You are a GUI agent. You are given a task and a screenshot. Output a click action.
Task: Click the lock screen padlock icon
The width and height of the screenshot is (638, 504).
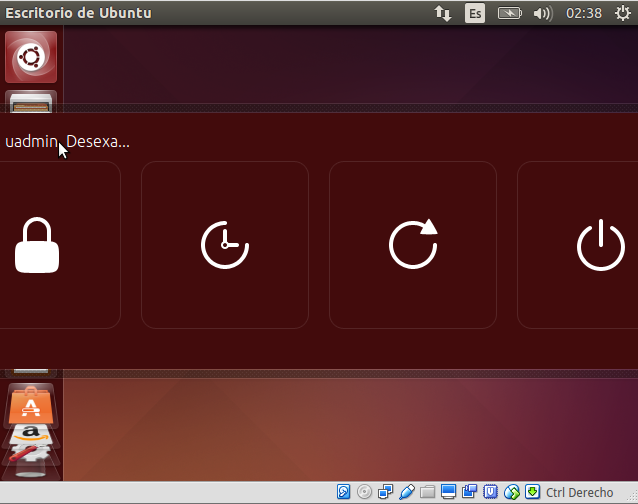click(37, 245)
